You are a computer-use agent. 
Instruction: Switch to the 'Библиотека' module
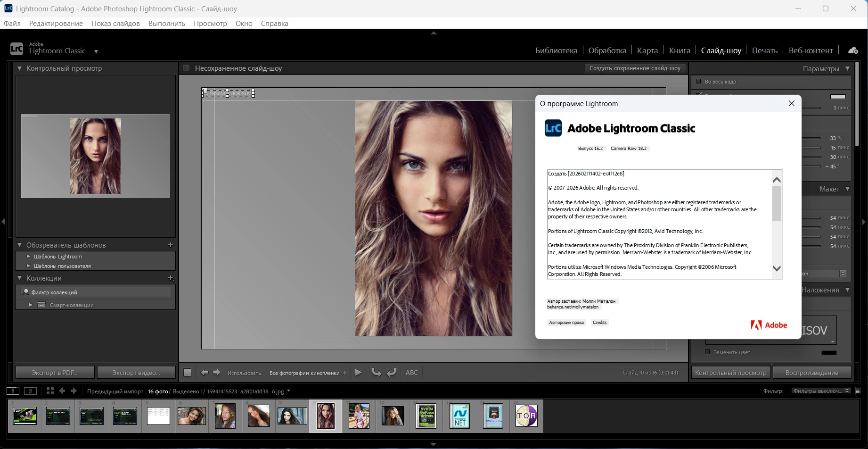click(556, 50)
